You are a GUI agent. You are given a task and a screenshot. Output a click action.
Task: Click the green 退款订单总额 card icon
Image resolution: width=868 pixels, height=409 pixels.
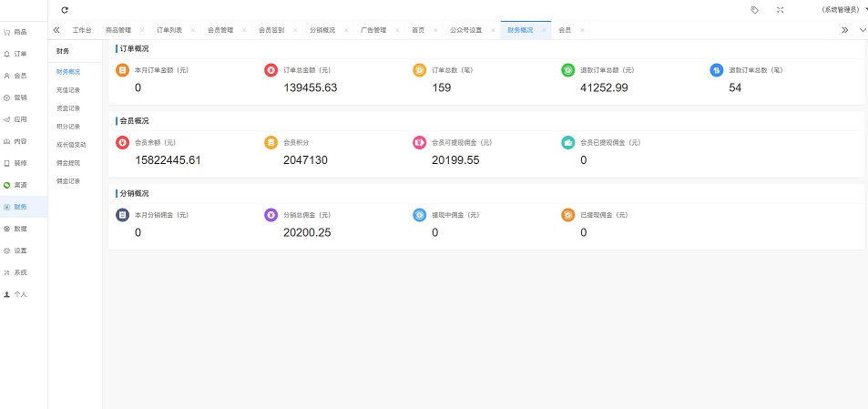pos(568,70)
